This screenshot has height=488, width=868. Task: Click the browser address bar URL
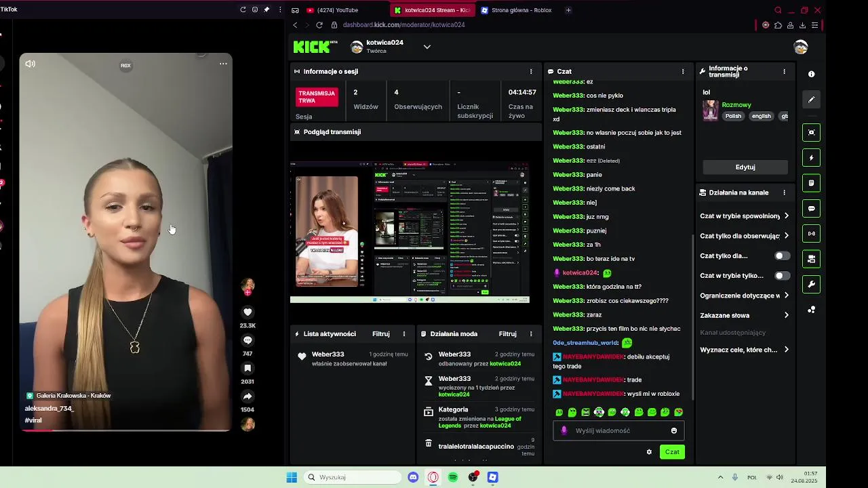coord(403,25)
